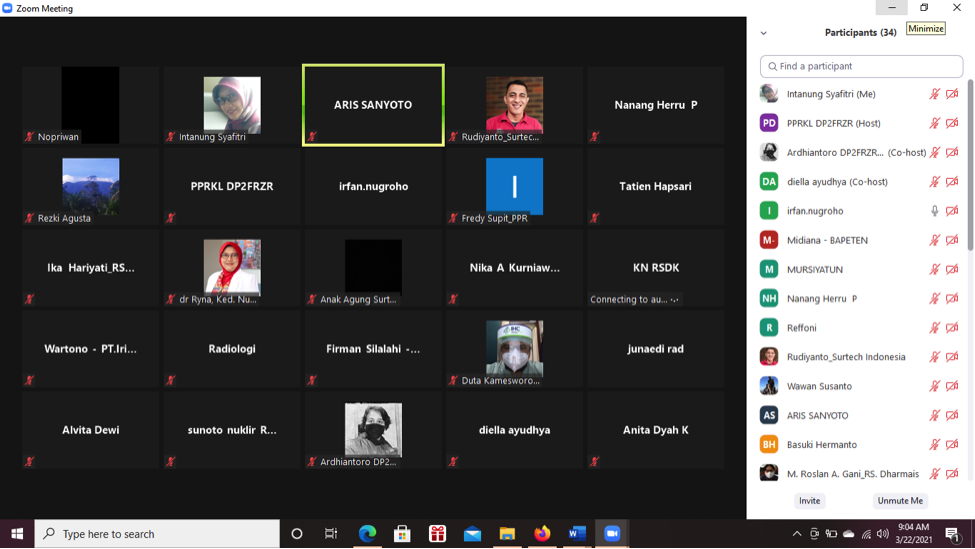The width and height of the screenshot is (975, 549).
Task: Select Fredy Supit_PPR video tile
Action: pyautogui.click(x=514, y=187)
